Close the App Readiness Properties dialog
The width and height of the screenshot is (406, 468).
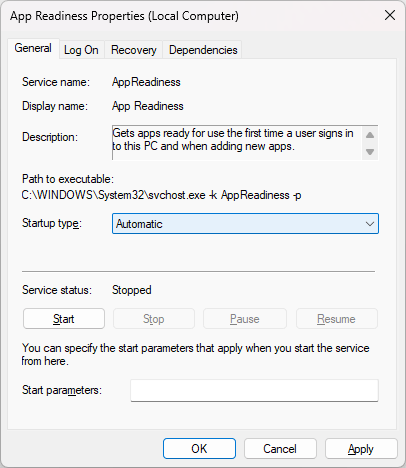(x=390, y=15)
